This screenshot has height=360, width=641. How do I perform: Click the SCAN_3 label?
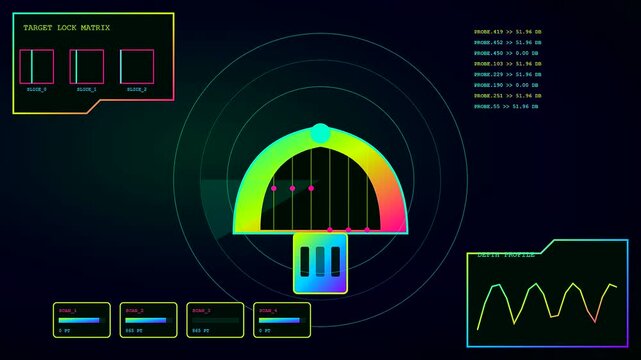(x=201, y=311)
